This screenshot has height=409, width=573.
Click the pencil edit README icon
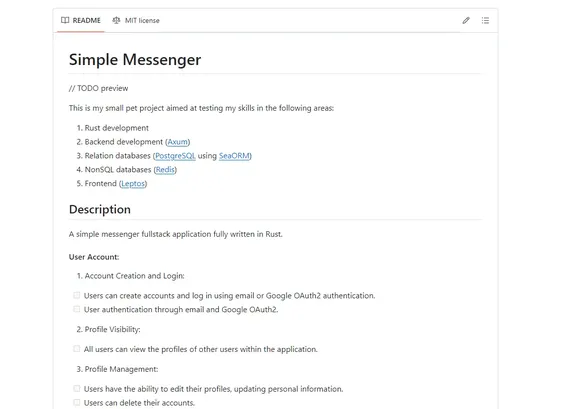tap(466, 20)
